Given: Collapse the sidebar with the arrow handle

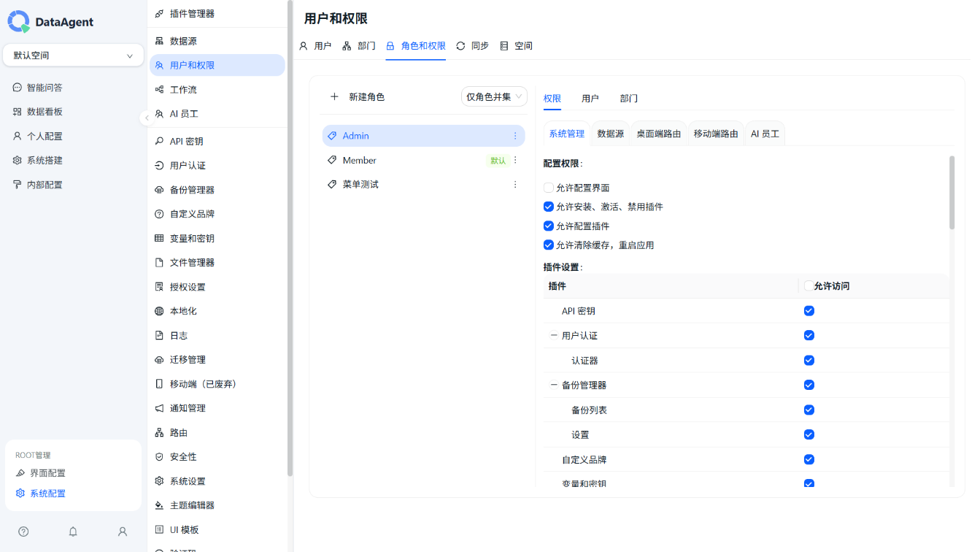Looking at the screenshot, I should pyautogui.click(x=146, y=118).
